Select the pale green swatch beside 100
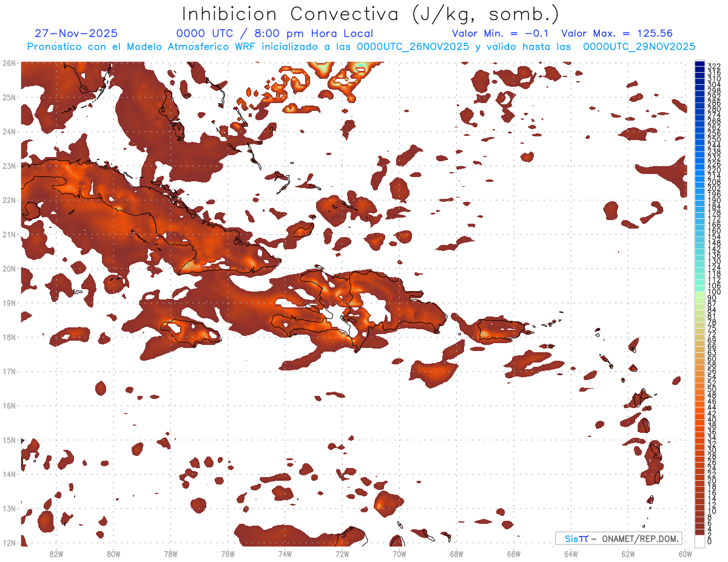This screenshot has width=728, height=562. (699, 294)
